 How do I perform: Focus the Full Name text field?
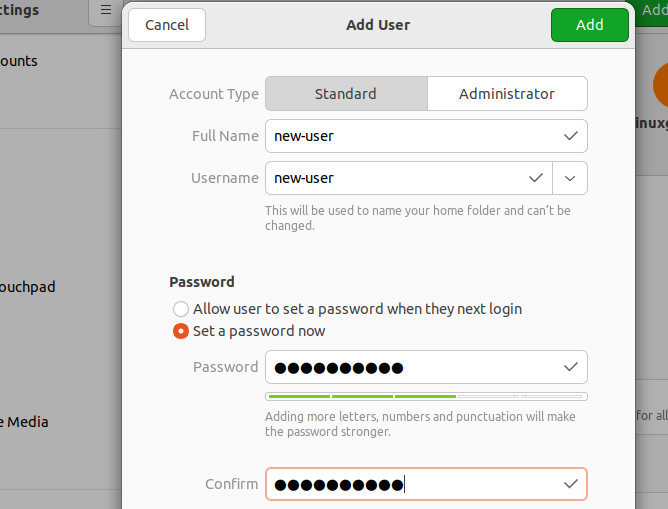[410, 136]
